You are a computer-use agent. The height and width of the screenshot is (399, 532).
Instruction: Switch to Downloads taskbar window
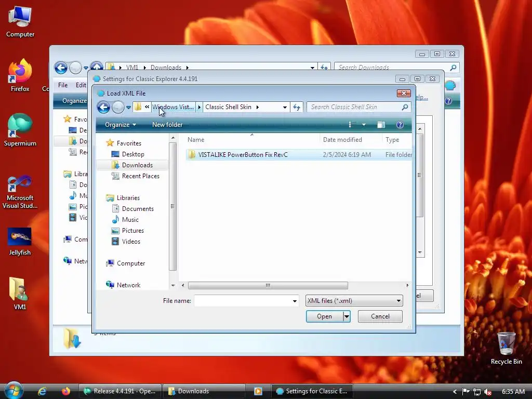point(204,391)
